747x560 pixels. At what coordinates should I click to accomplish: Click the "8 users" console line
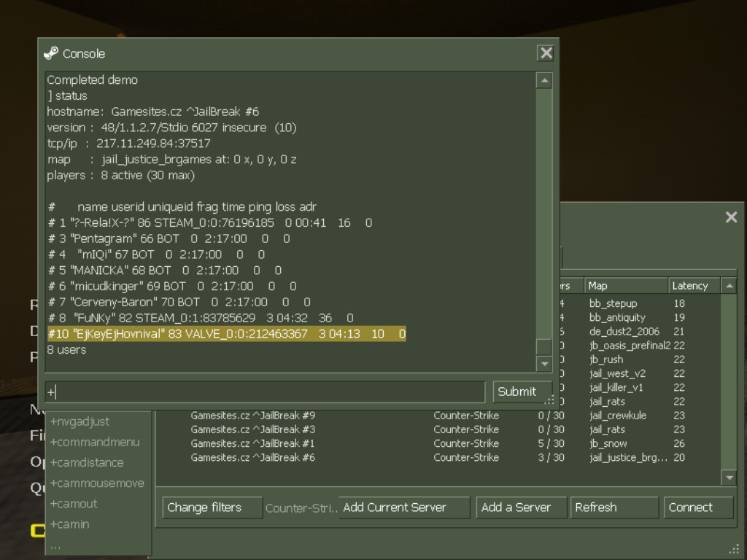66,350
